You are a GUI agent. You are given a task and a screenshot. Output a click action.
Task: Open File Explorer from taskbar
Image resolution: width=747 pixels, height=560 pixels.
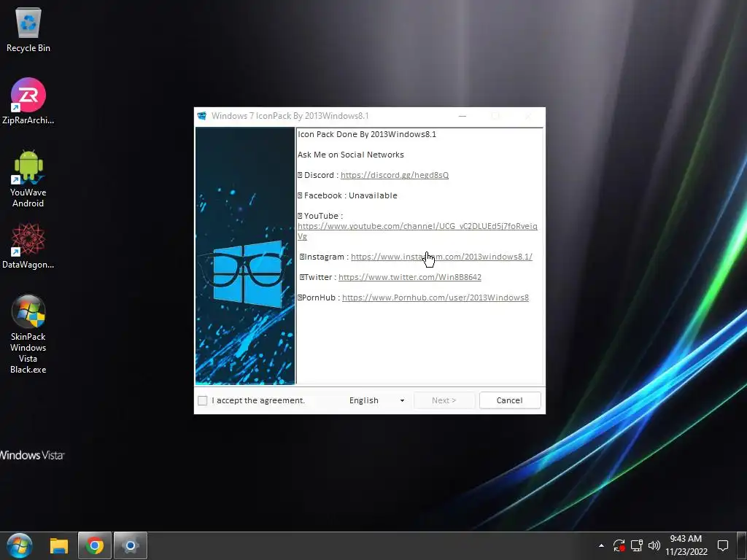click(x=59, y=545)
